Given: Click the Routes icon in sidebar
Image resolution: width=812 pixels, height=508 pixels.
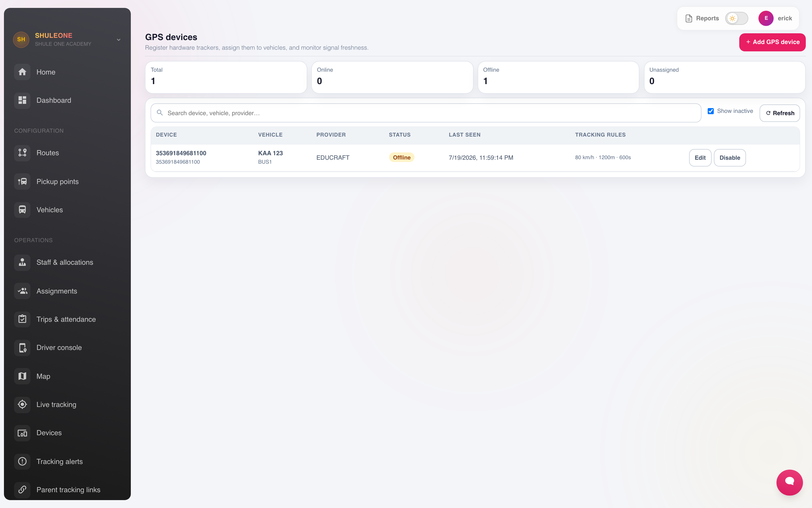Looking at the screenshot, I should tap(22, 153).
